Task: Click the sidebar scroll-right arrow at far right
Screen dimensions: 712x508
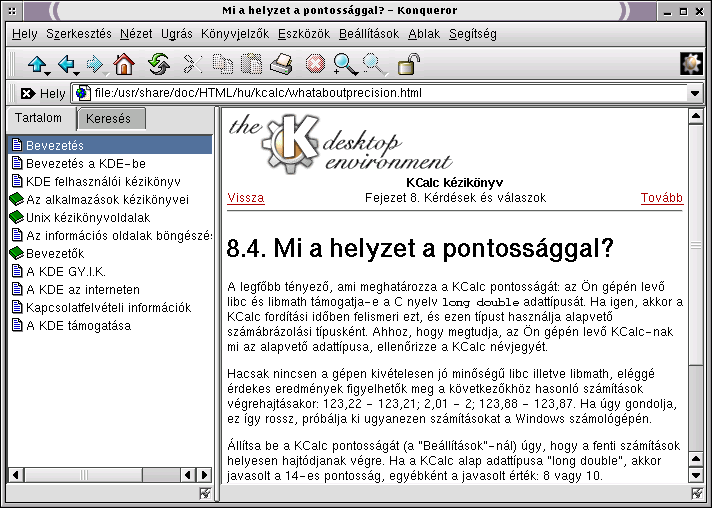Action: click(204, 475)
